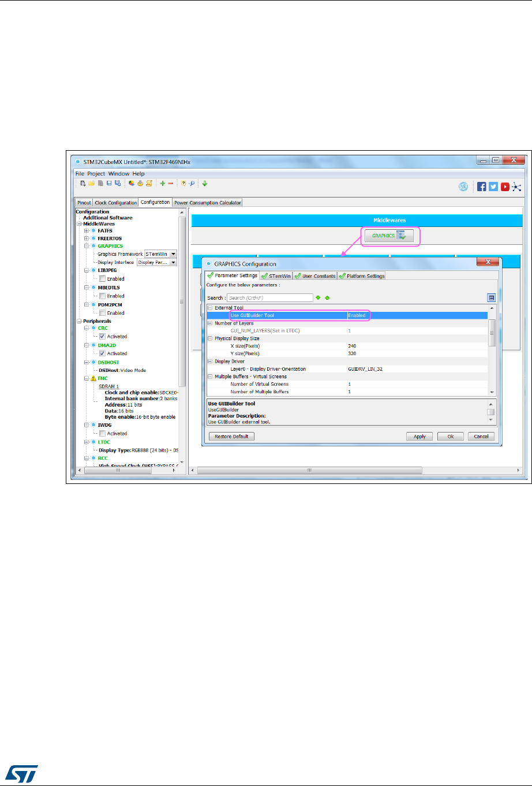This screenshot has width=532, height=786.
Task: Toggle the IWDG Activated checkbox
Action: pos(102,433)
